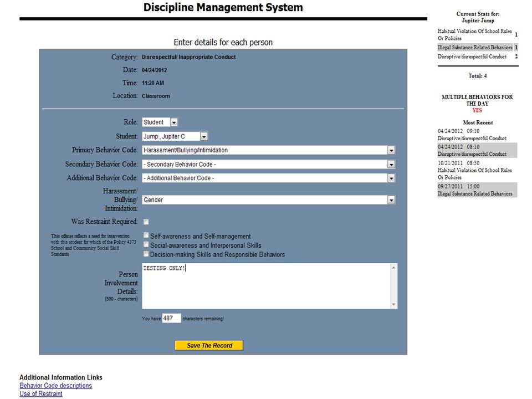Select the 04/24/2012 08:10 recent incident entry
The height and width of the screenshot is (399, 532).
click(477, 150)
